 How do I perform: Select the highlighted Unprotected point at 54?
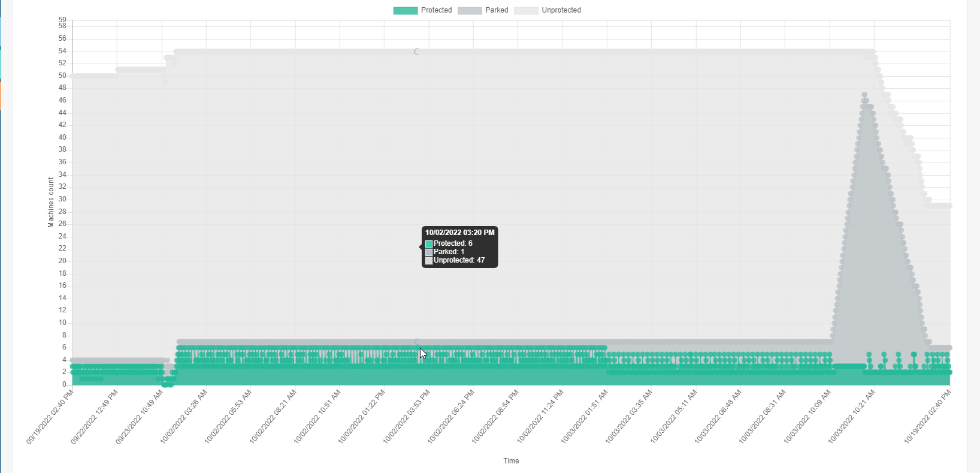click(418, 52)
